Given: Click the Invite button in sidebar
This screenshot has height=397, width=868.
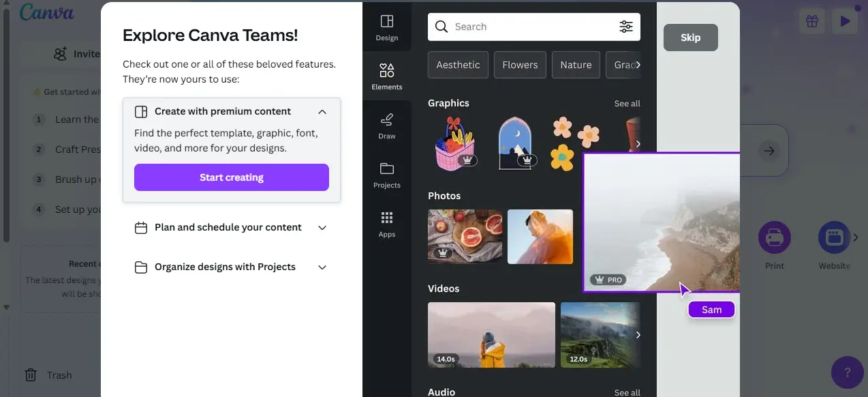Looking at the screenshot, I should [61, 54].
